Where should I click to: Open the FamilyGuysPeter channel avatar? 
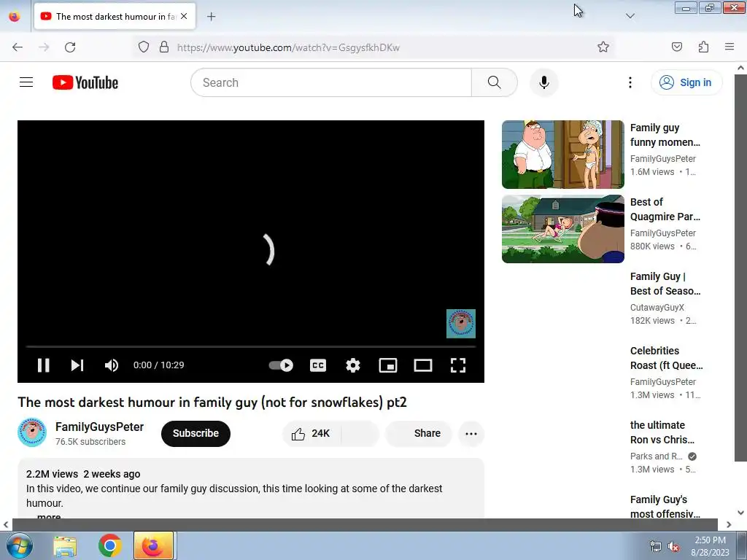(x=32, y=432)
